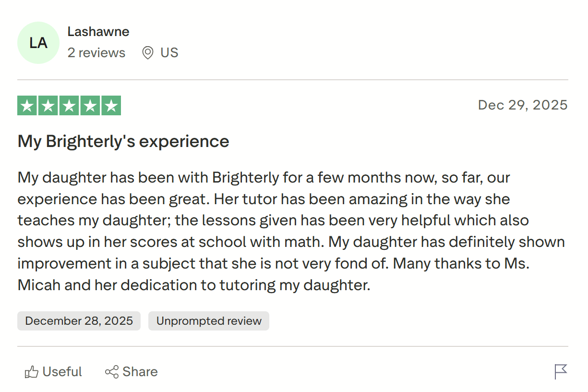Click the thumbs-up Useful icon
Viewport: 588px width, 392px height.
(x=32, y=372)
